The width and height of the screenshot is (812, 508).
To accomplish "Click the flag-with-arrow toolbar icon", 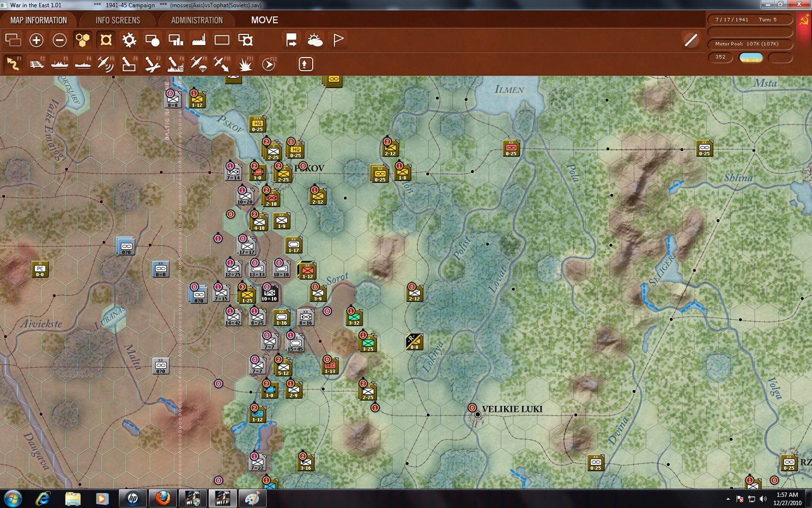I will click(291, 40).
